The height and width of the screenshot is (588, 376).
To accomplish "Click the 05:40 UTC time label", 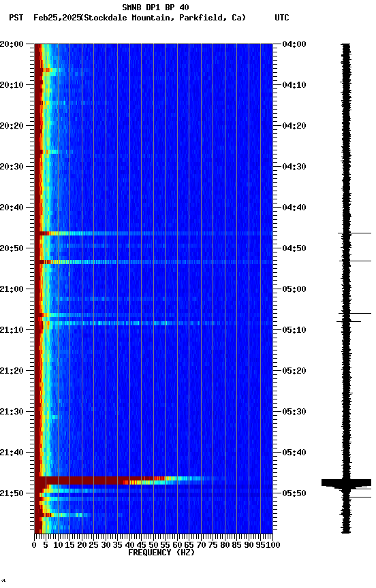I will pos(294,453).
